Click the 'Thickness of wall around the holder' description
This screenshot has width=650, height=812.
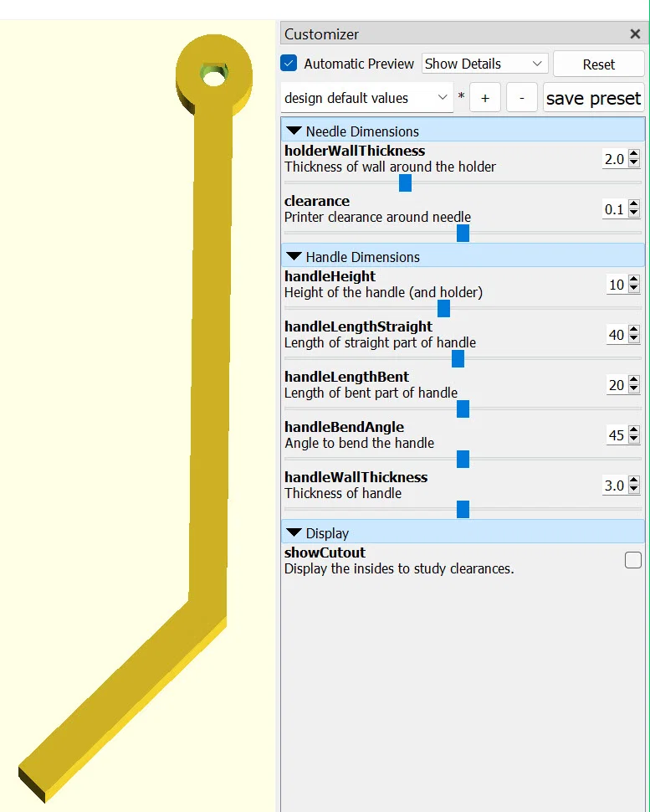click(x=390, y=167)
